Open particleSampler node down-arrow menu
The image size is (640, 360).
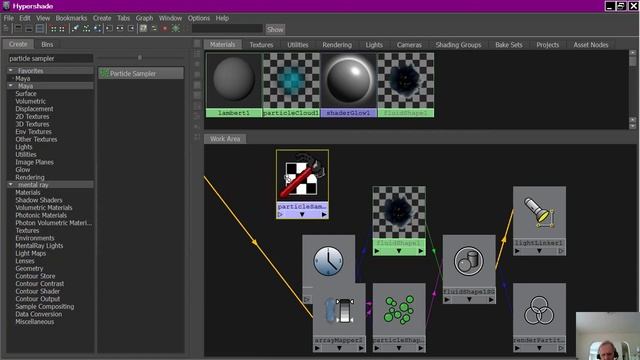point(302,215)
